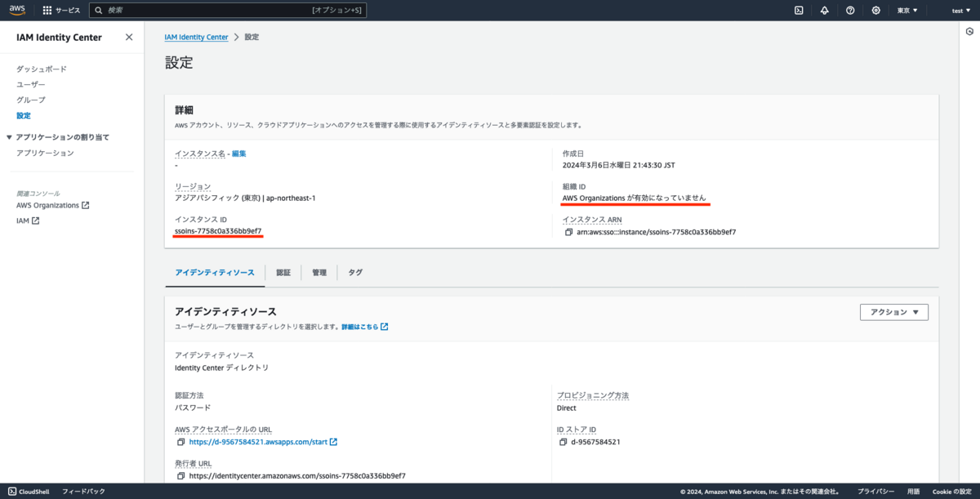Switch to the アイデンティティソース tab
980x499 pixels.
pos(215,273)
